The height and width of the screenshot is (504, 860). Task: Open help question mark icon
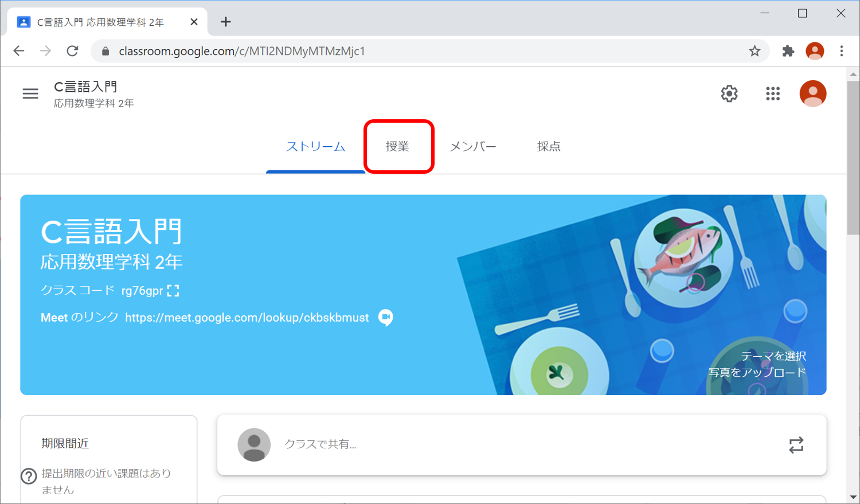29,476
